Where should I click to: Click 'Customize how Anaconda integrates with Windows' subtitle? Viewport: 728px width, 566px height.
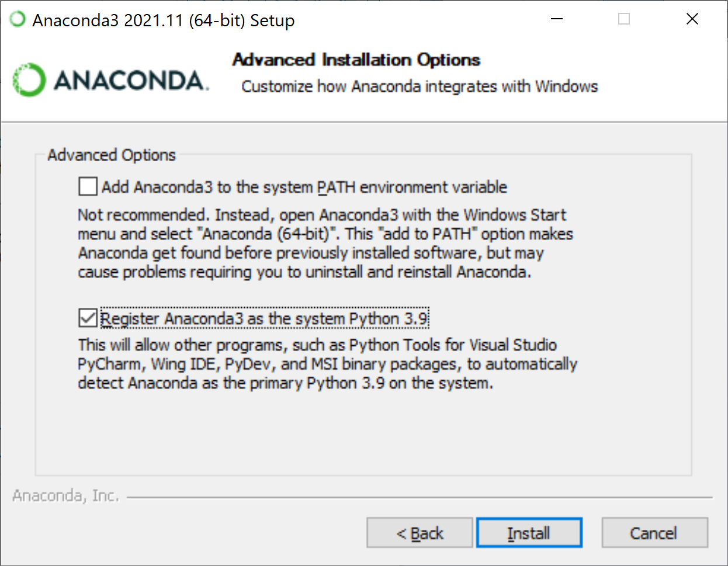pos(420,86)
